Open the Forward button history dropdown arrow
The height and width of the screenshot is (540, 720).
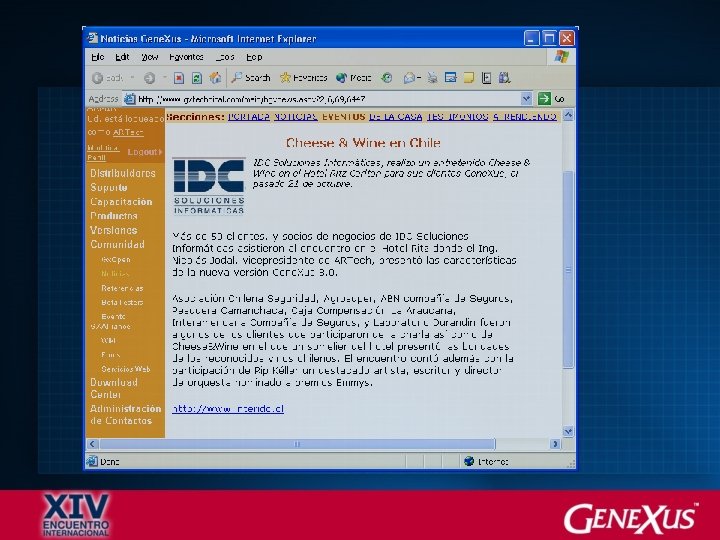pyautogui.click(x=164, y=78)
